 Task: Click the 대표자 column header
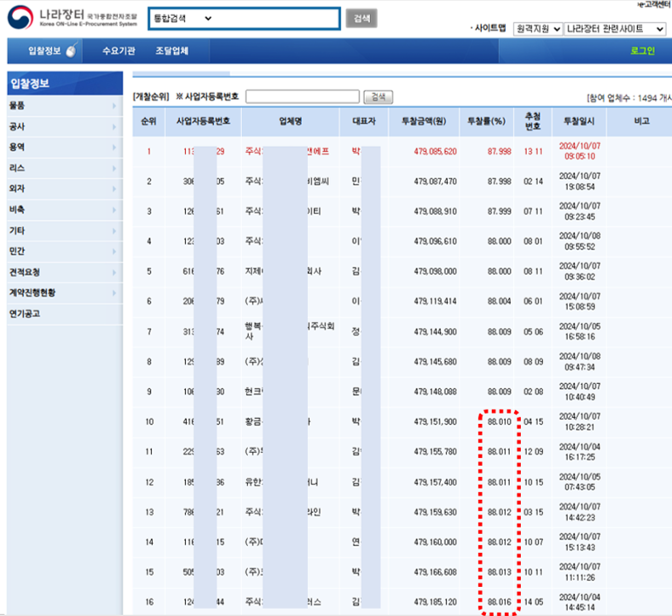[x=364, y=121]
